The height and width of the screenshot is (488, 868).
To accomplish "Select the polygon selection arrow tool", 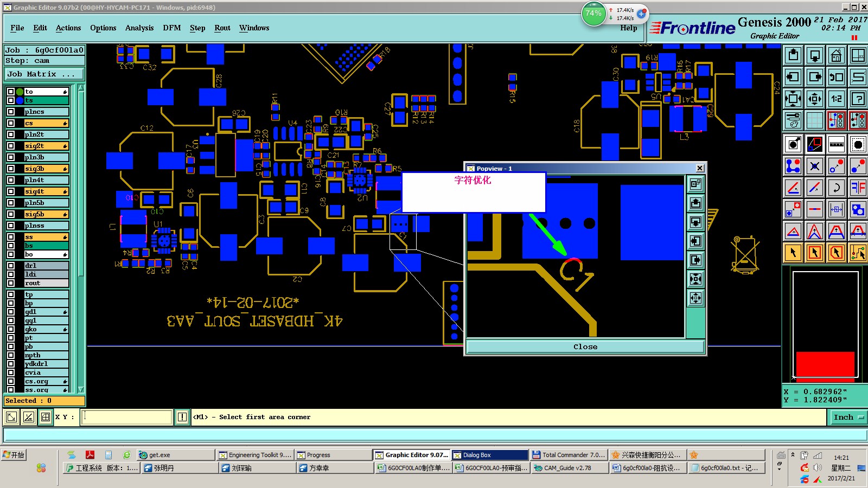I will pos(837,253).
